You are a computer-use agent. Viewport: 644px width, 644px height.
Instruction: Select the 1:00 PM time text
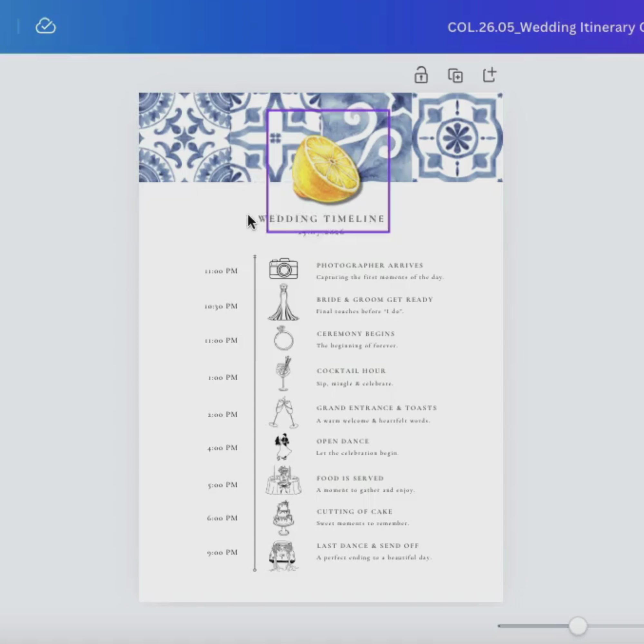pyautogui.click(x=223, y=377)
